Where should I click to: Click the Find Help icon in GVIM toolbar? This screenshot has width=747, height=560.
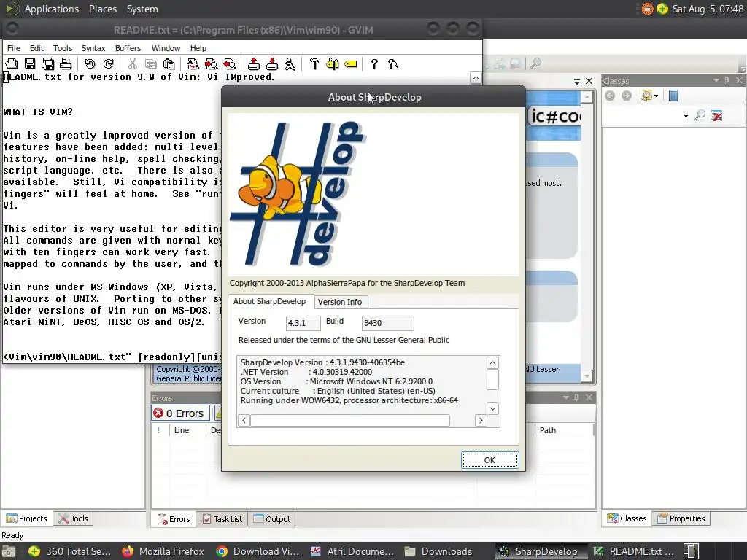click(x=393, y=64)
